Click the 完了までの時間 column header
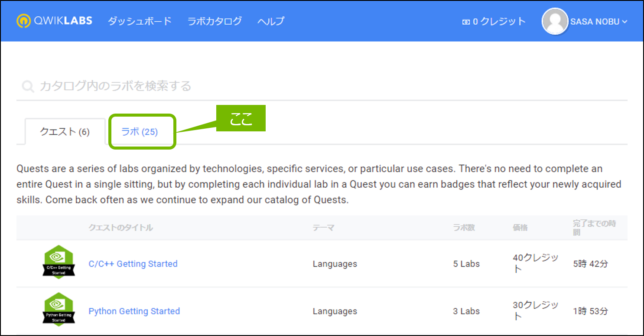Screen dimensions: 644x336 [x=595, y=228]
